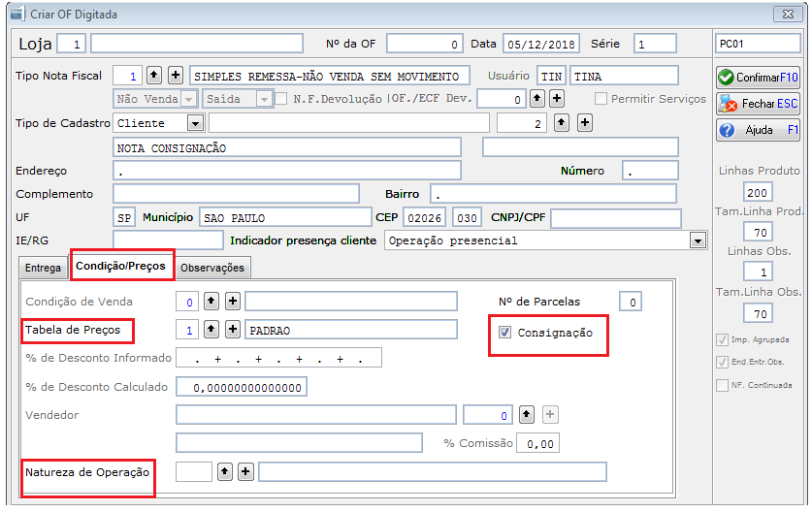Click the Linhas Obs. field showing 1
The width and height of the screenshot is (812, 512).
[758, 272]
